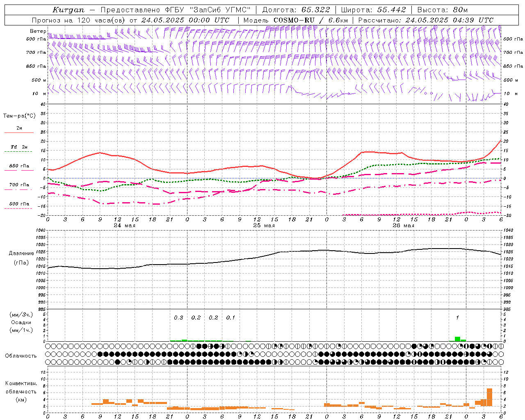This screenshot has width=525, height=420.
Task: Click the "Конвективн." convective label
Action: click(x=21, y=383)
